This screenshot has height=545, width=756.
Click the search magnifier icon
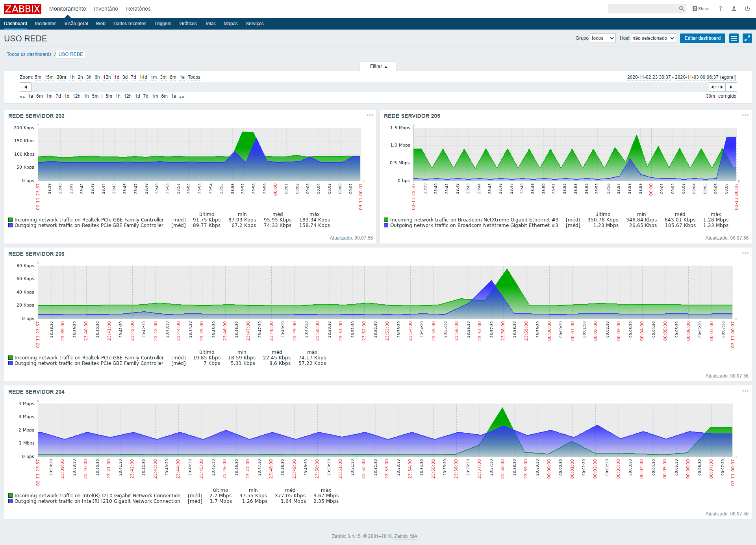681,9
